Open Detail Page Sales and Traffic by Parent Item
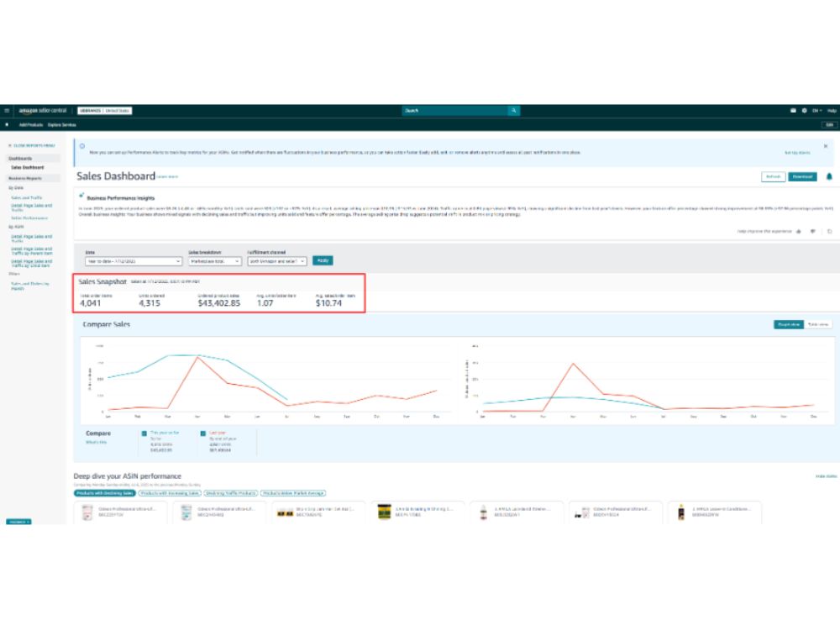The width and height of the screenshot is (840, 630). 32,251
